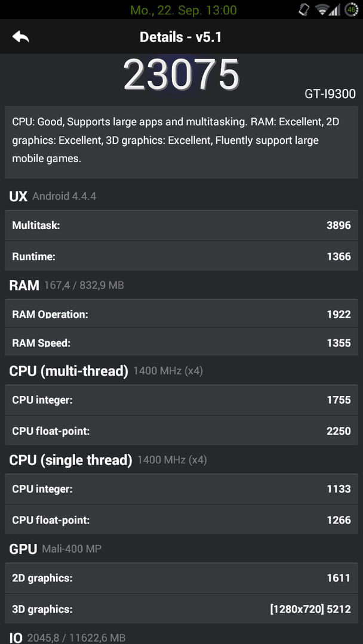Viewport: 363px width, 644px height.
Task: Select multi-thread CPU float-point row
Action: coord(181,431)
